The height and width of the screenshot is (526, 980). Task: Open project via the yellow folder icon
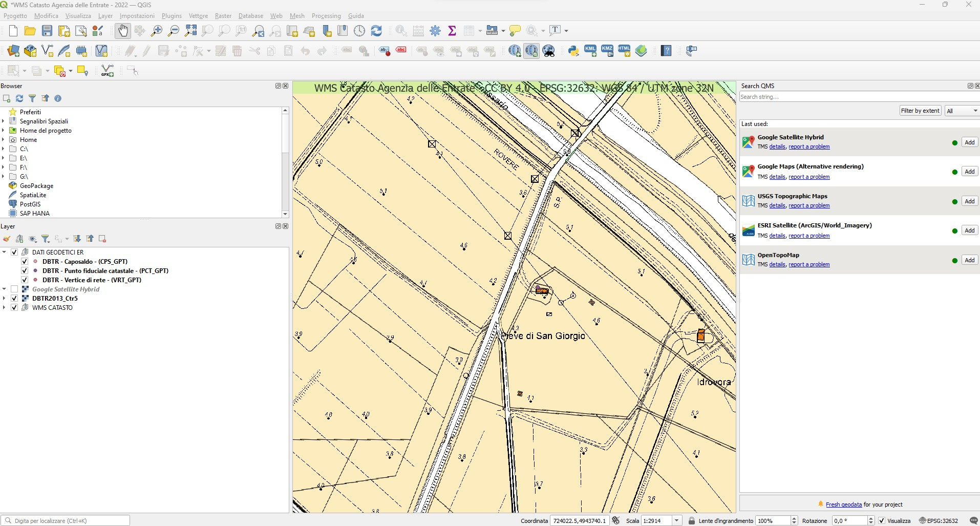tap(30, 31)
